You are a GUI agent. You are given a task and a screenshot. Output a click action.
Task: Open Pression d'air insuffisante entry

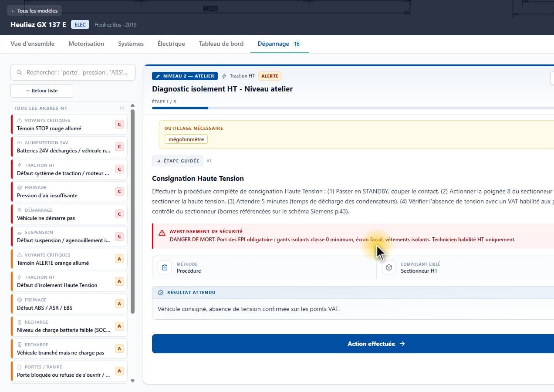(x=69, y=192)
